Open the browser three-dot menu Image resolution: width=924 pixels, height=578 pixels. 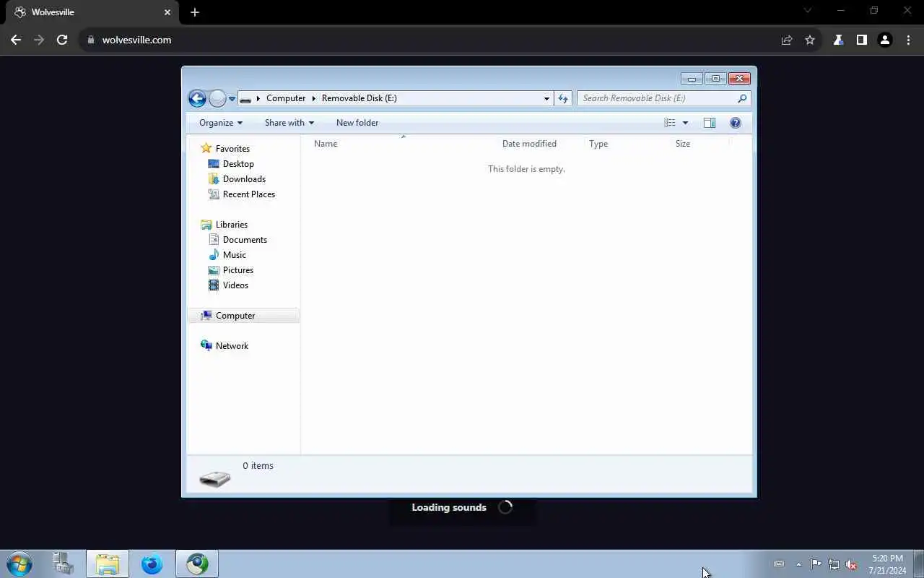point(908,40)
